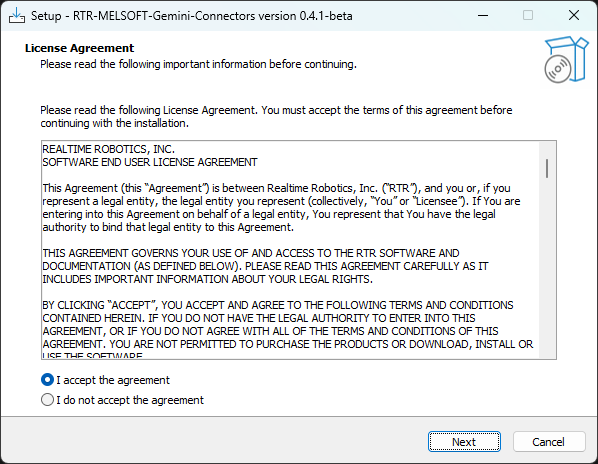Screen dimensions: 598x464
Task: Click the setup installer icon in title bar
Action: coord(17,16)
